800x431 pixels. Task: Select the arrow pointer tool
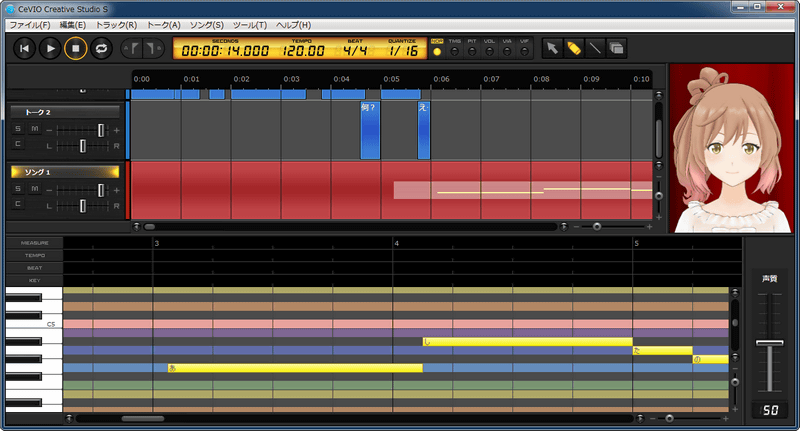point(552,48)
